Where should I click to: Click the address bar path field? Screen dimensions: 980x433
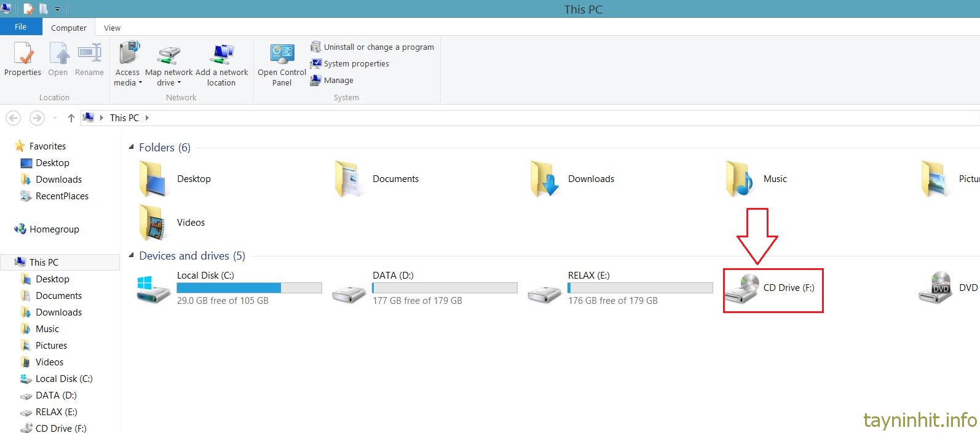pos(492,118)
